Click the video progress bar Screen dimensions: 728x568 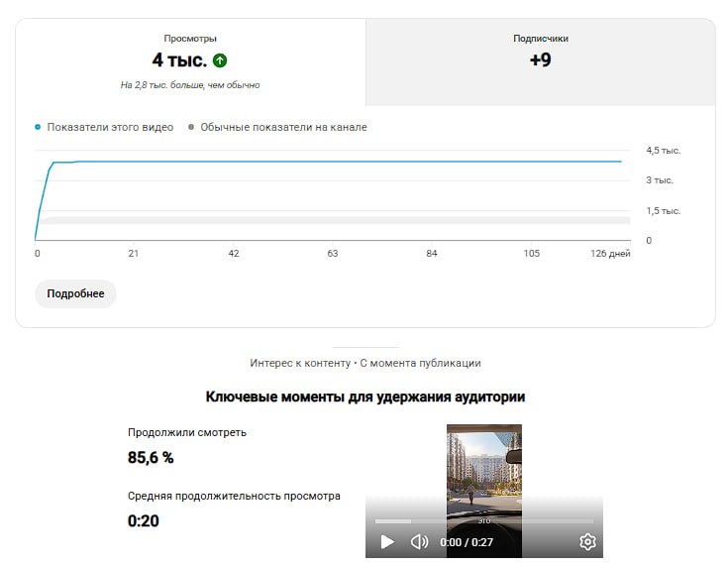point(483,521)
